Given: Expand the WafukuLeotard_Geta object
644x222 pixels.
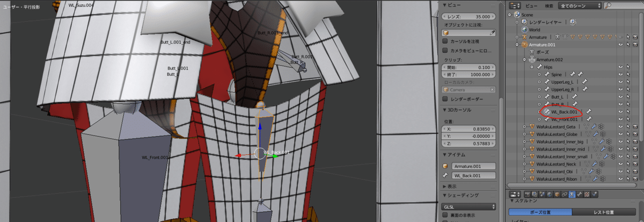Looking at the screenshot, I should (x=525, y=126).
